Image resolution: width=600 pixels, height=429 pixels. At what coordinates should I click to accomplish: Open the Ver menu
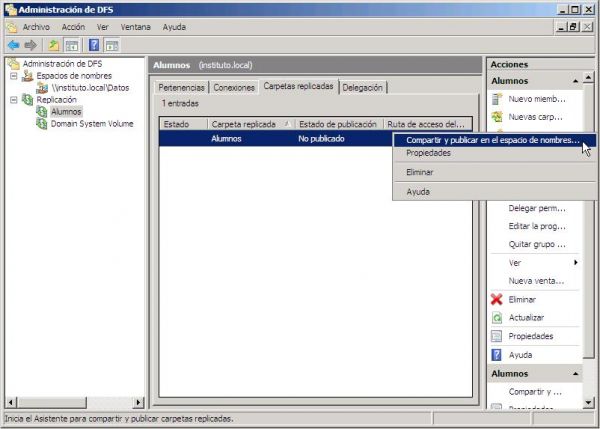pos(102,27)
